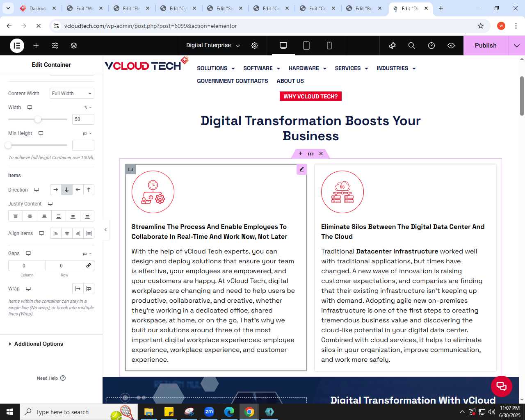Open the Elementor main menu logo
The height and width of the screenshot is (420, 525).
click(x=17, y=46)
